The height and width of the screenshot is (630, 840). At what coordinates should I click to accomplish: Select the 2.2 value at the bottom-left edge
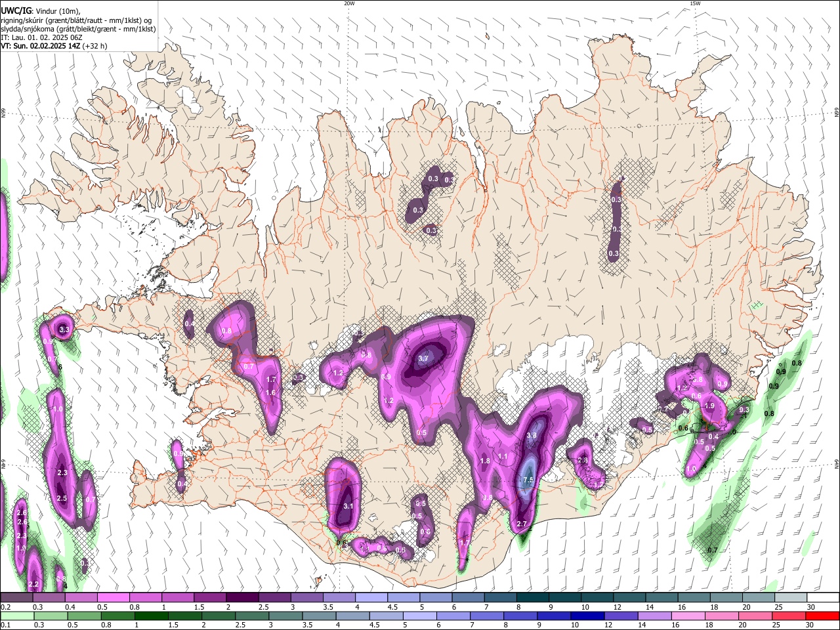coord(34,584)
